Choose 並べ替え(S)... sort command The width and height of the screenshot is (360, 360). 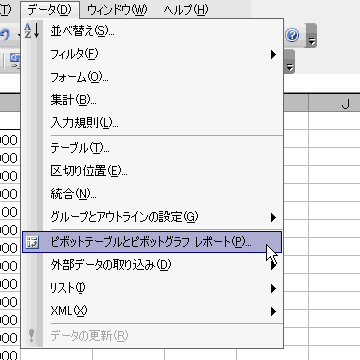[x=153, y=31]
